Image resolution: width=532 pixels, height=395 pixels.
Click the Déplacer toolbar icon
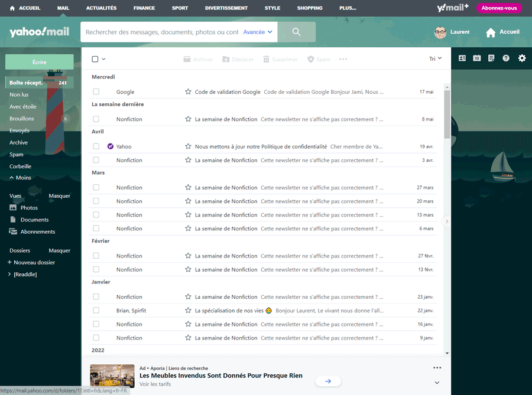226,59
